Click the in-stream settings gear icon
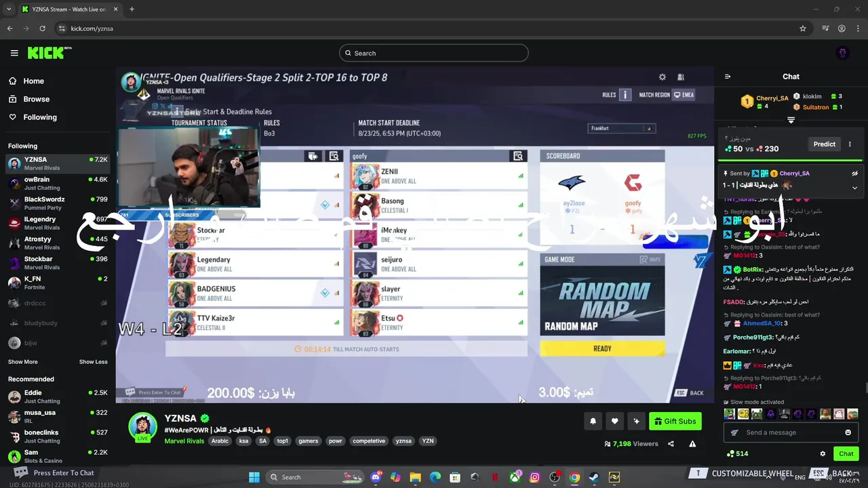The width and height of the screenshot is (868, 488). pyautogui.click(x=663, y=77)
